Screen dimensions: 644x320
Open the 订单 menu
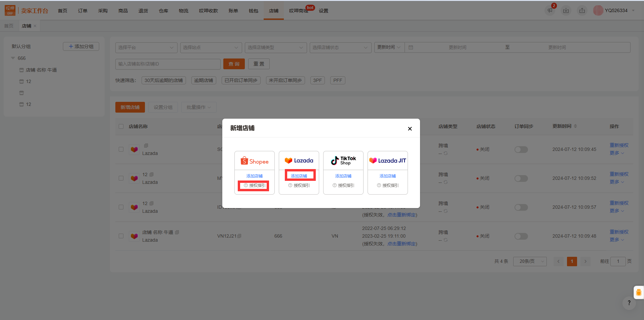coord(83,11)
